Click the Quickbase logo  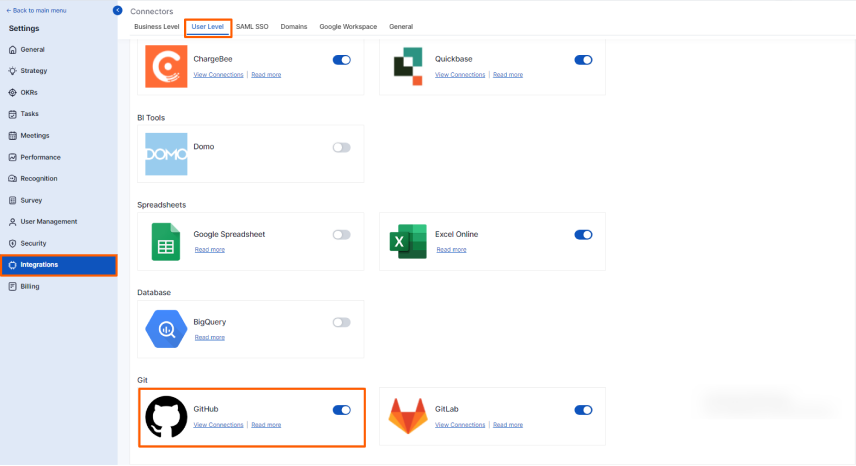(408, 67)
